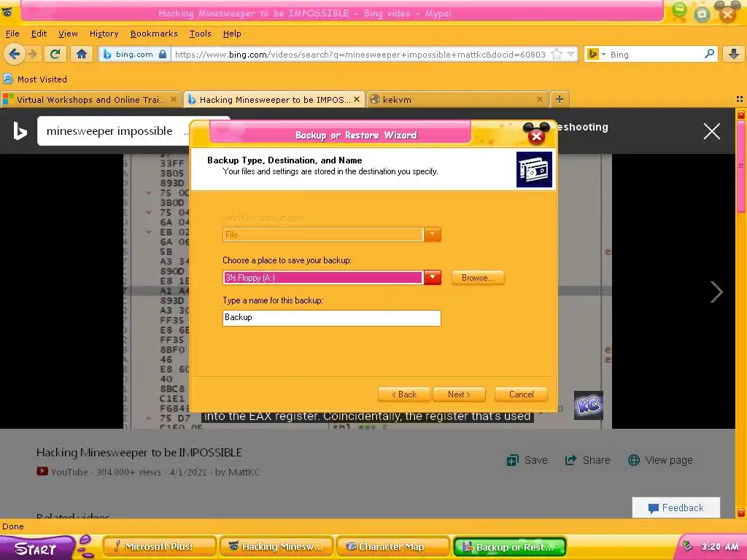Switch to Character Map taskbar item
The image size is (747, 560).
click(x=393, y=547)
